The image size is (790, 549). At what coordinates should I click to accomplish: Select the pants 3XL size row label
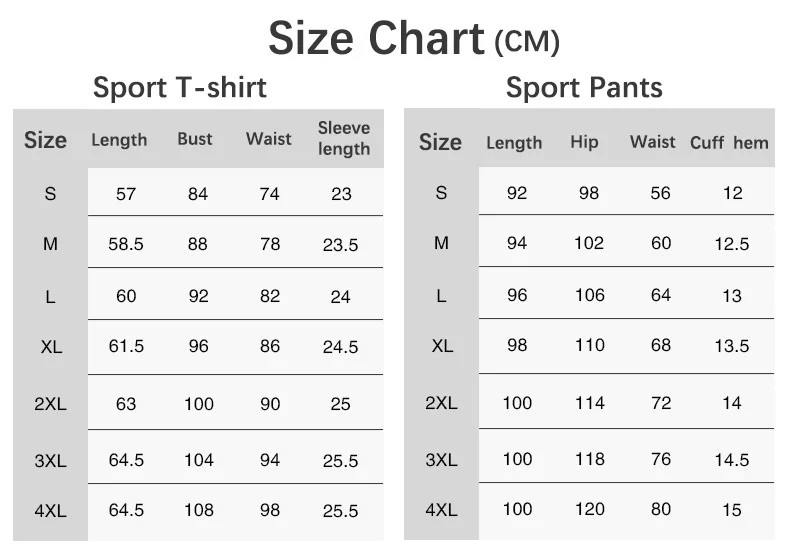pos(441,460)
